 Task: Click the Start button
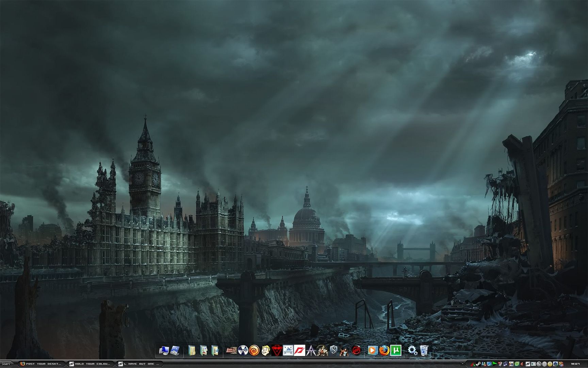coord(6,364)
